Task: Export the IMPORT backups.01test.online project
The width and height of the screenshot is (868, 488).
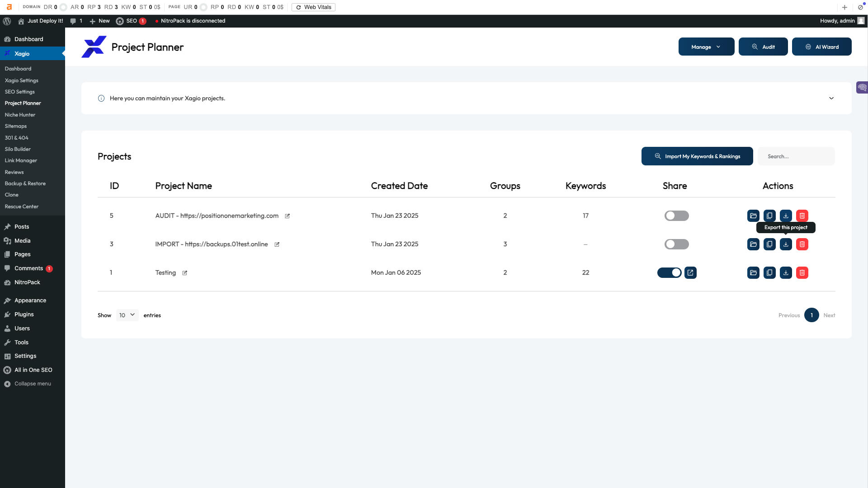Action: (x=786, y=244)
